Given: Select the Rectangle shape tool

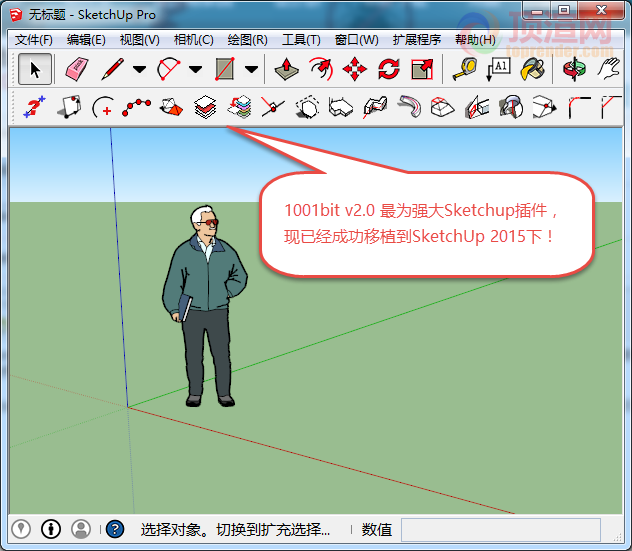Looking at the screenshot, I should (225, 69).
